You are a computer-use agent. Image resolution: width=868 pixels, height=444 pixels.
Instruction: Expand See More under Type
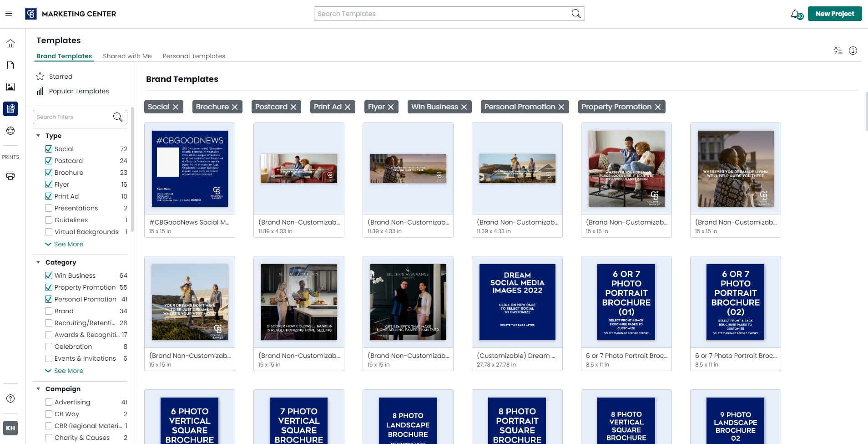coord(64,244)
